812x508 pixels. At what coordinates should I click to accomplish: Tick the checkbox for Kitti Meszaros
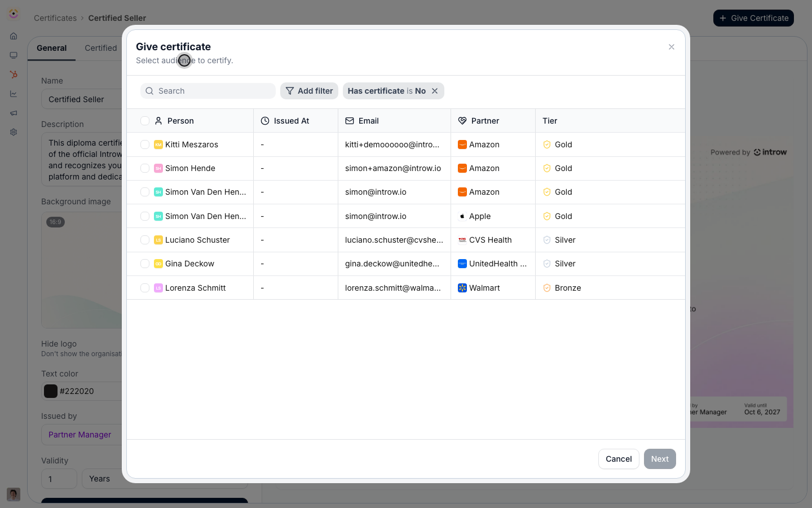click(145, 144)
